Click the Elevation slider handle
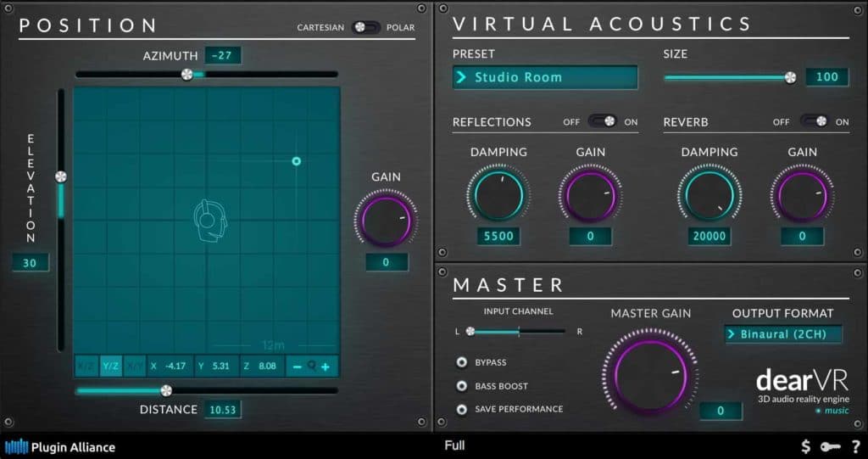Screen dimensions: 868x459 click(61, 176)
